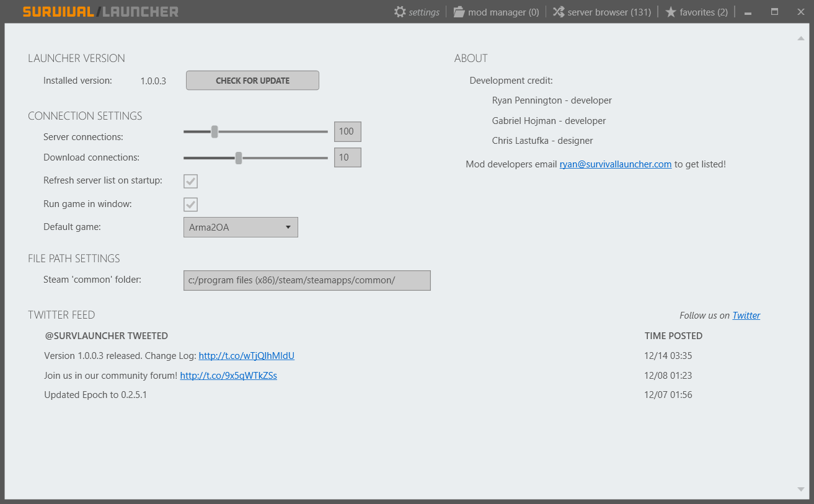Click the server browser shuffle icon
Screen dimensions: 814x504
coord(559,12)
